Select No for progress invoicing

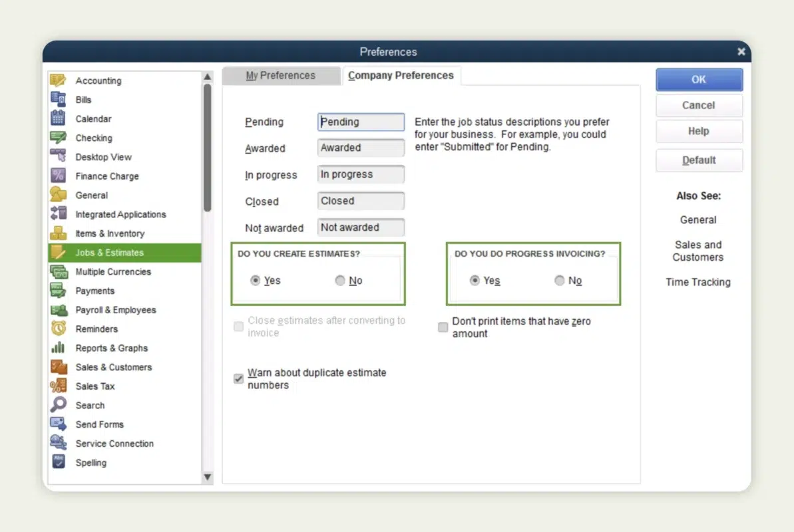coord(559,281)
